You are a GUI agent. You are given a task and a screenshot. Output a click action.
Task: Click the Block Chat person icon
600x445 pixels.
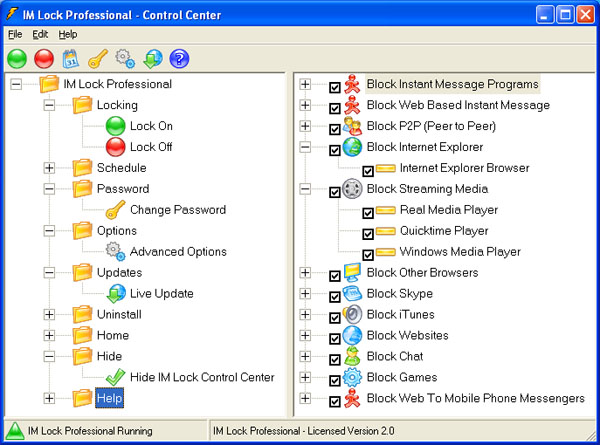click(352, 356)
